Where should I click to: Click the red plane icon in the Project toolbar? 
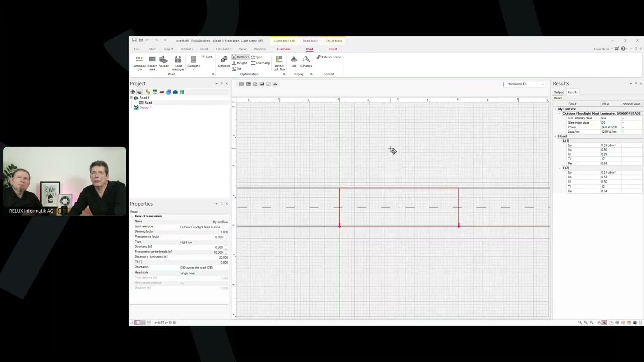(162, 92)
